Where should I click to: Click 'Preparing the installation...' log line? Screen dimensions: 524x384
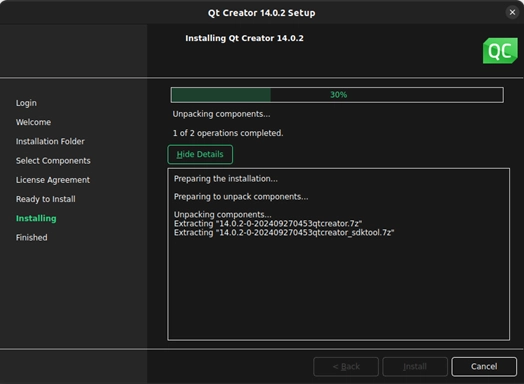pos(226,179)
